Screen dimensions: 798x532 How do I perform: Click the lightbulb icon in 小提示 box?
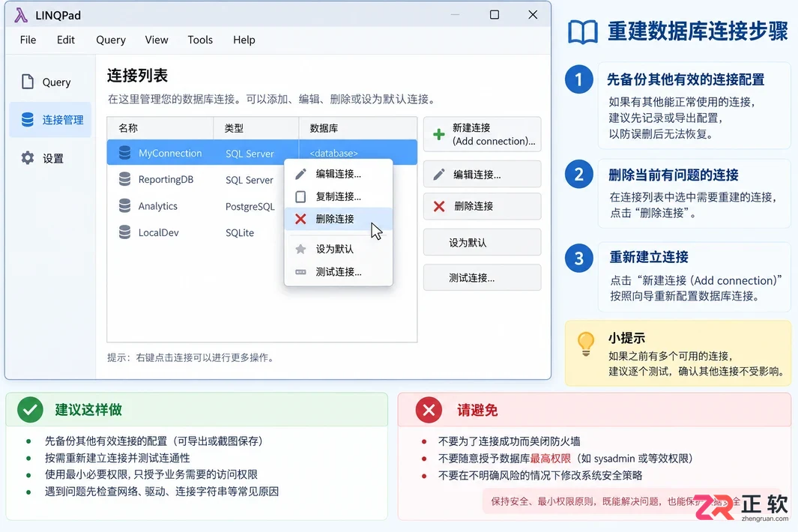[x=586, y=344]
